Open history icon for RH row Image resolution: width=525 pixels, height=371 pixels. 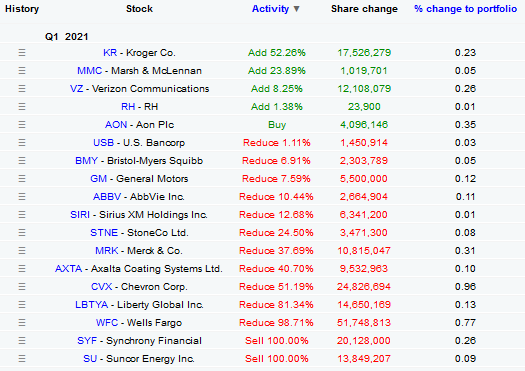[x=22, y=106]
